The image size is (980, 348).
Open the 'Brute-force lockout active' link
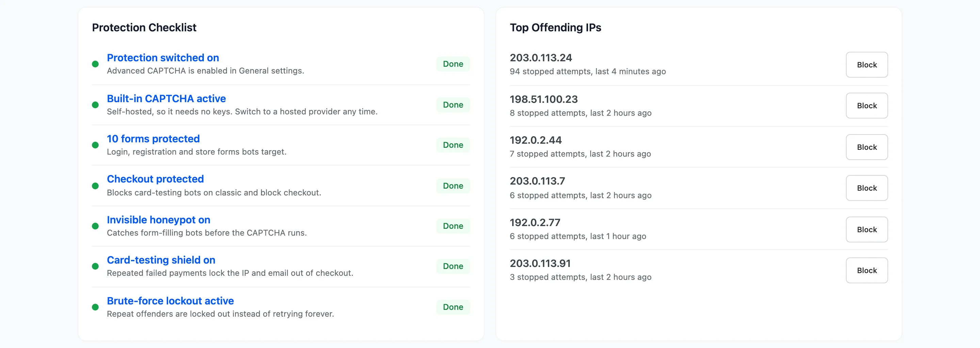pyautogui.click(x=170, y=301)
